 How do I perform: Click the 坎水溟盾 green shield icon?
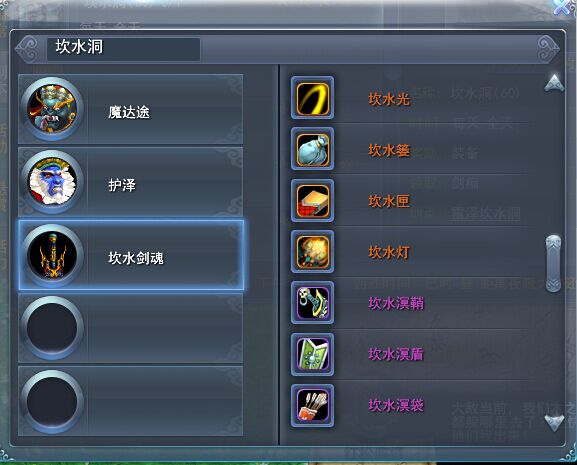[312, 354]
